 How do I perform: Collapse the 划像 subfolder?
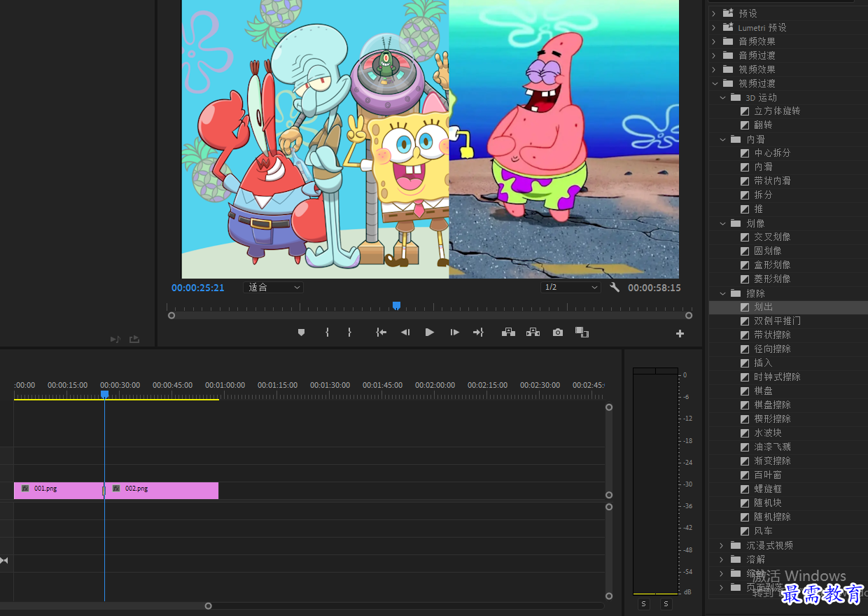(723, 223)
